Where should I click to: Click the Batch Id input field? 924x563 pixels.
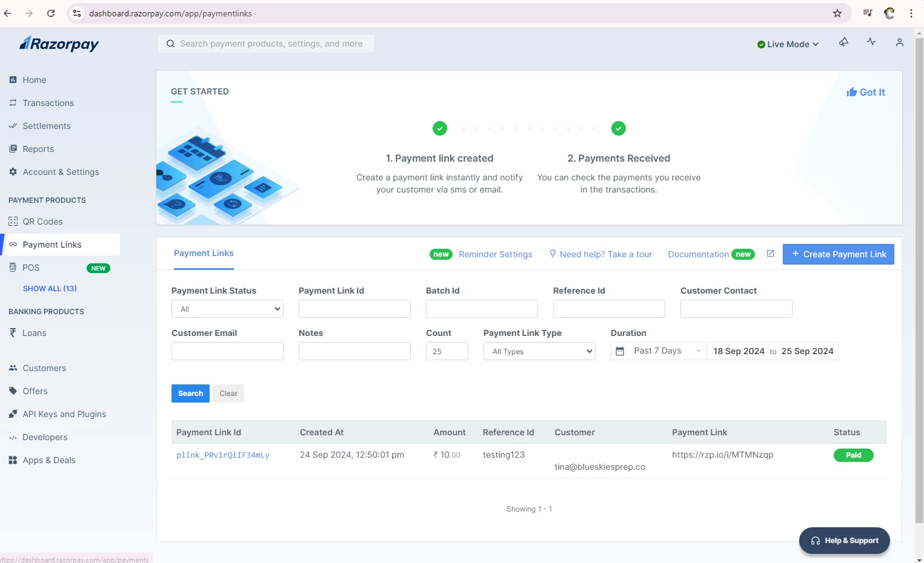tap(482, 309)
